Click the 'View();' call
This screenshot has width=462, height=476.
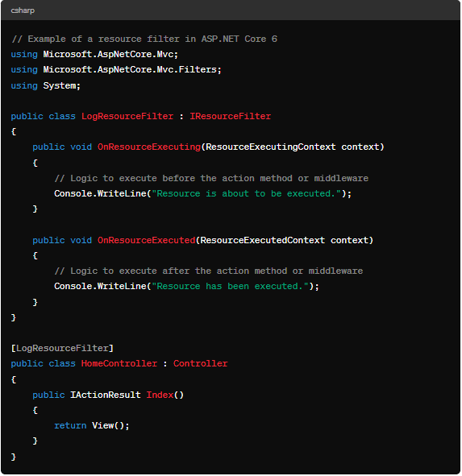(x=110, y=425)
